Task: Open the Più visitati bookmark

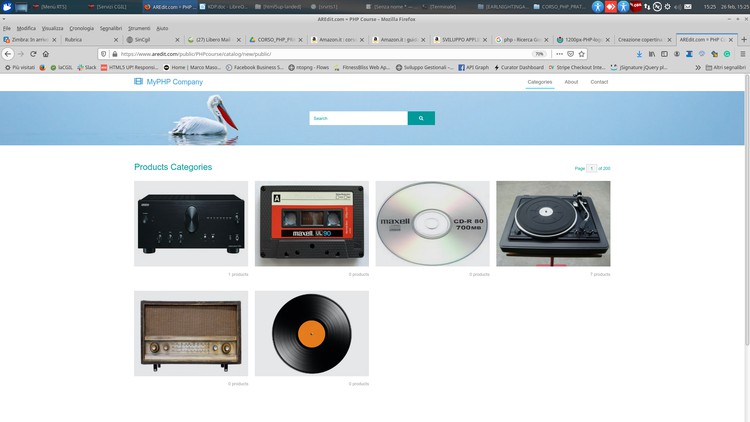Action: 20,67
